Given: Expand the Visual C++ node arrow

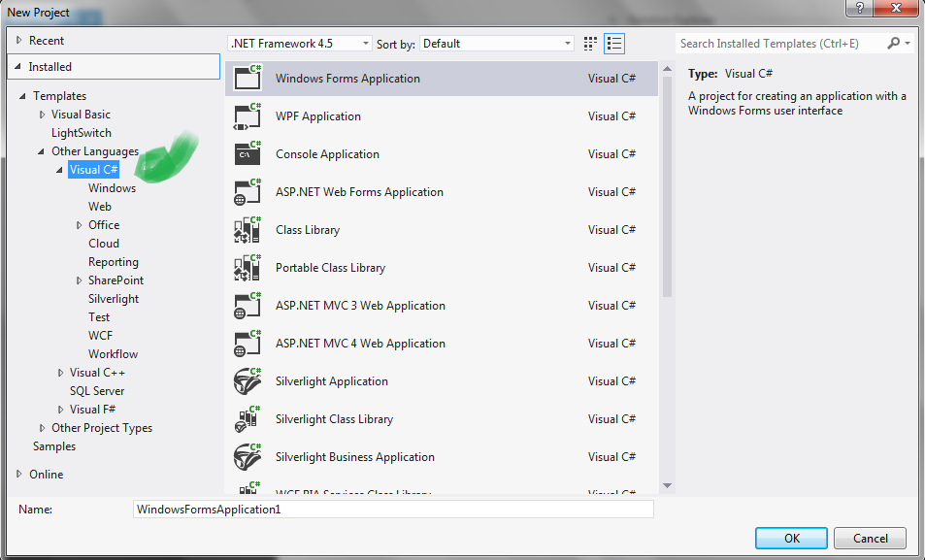Looking at the screenshot, I should [60, 373].
